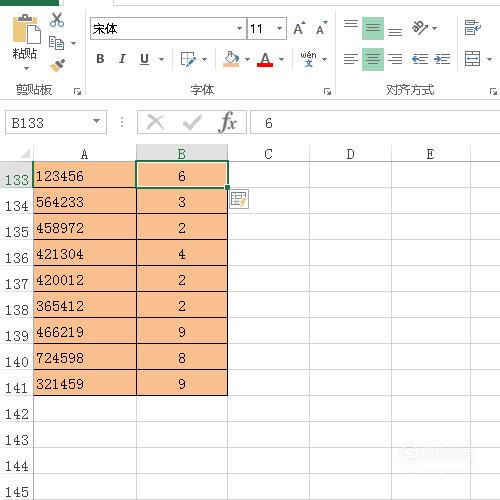Open font color dropdown arrow
The height and width of the screenshot is (500, 500).
[282, 59]
